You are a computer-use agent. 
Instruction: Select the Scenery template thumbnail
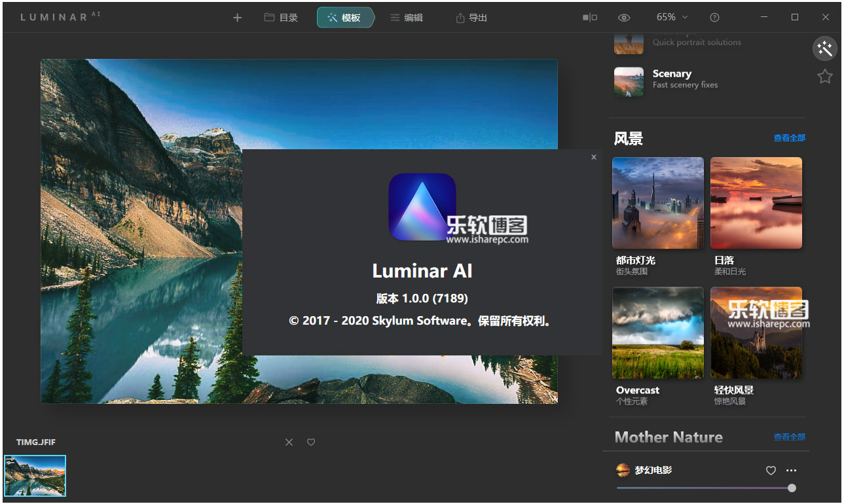[x=629, y=82]
